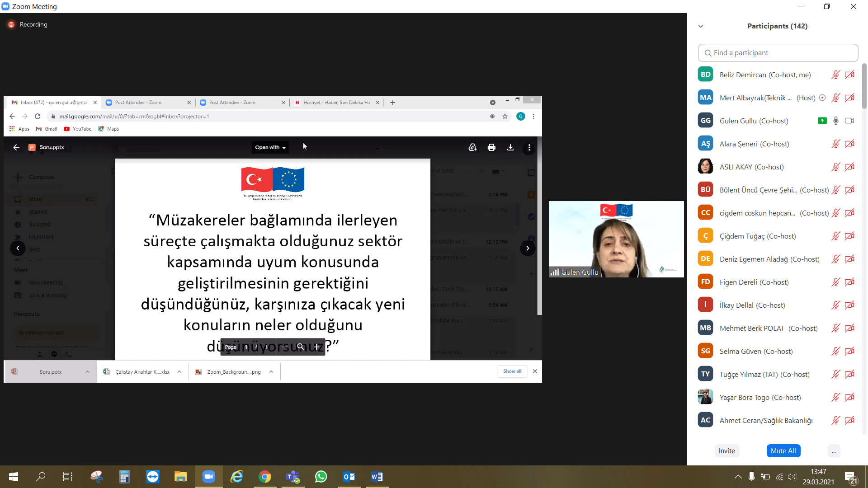Viewport: 868px width, 488px height.
Task: Click the zoom magnifier in page controls
Action: coord(300,347)
